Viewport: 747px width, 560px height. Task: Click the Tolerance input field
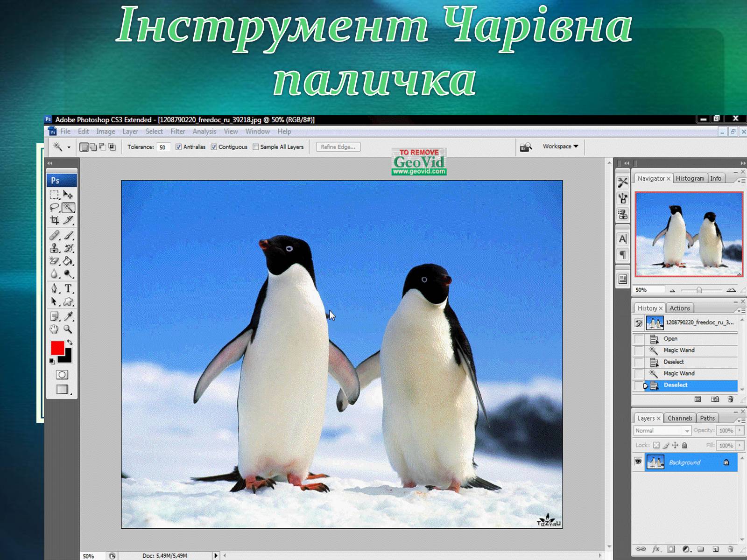click(162, 147)
